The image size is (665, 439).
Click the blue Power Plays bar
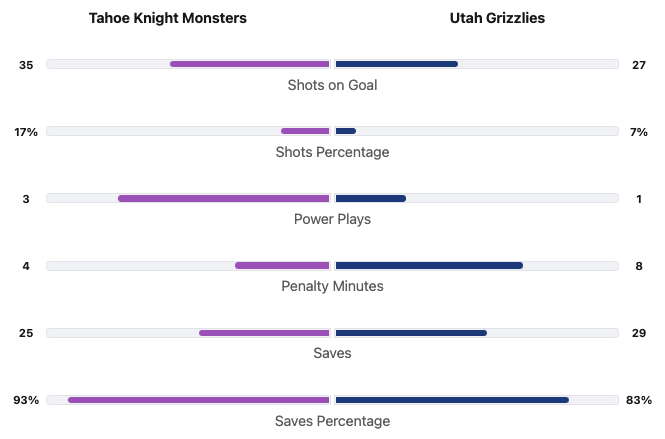pos(370,198)
